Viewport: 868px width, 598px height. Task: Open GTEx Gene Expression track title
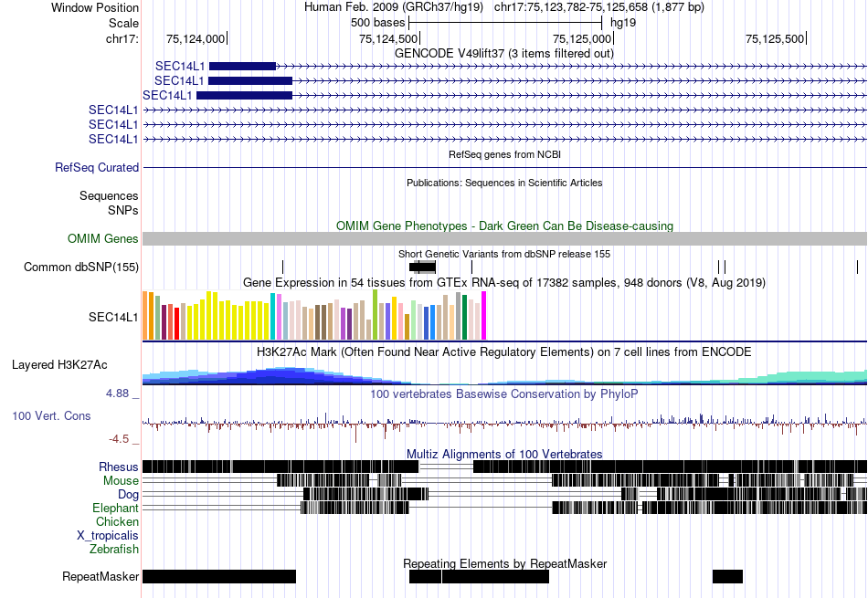(x=504, y=283)
